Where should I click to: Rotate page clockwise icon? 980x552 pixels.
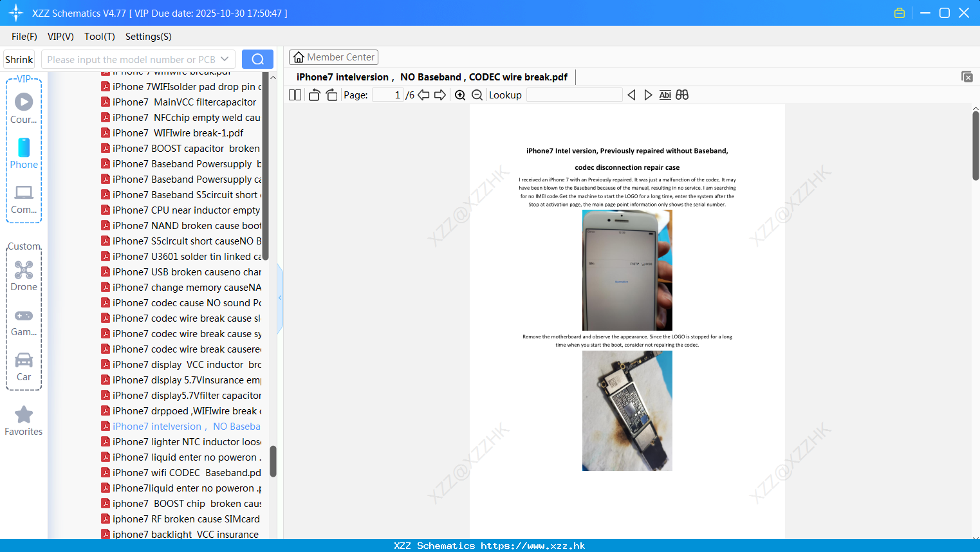pos(331,95)
